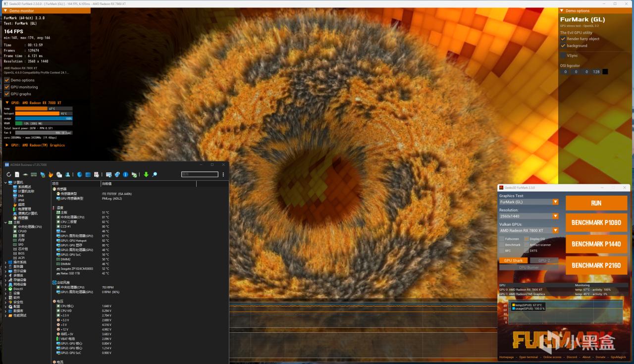Enable the Fullscreen checkbox in FurMark launcher
This screenshot has width=634, height=364.
coord(502,239)
